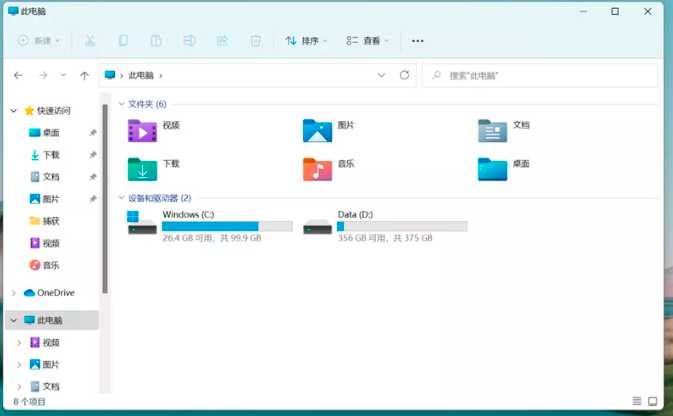This screenshot has width=673, height=416.
Task: Click the Paste clipboard icon
Action: pos(156,41)
